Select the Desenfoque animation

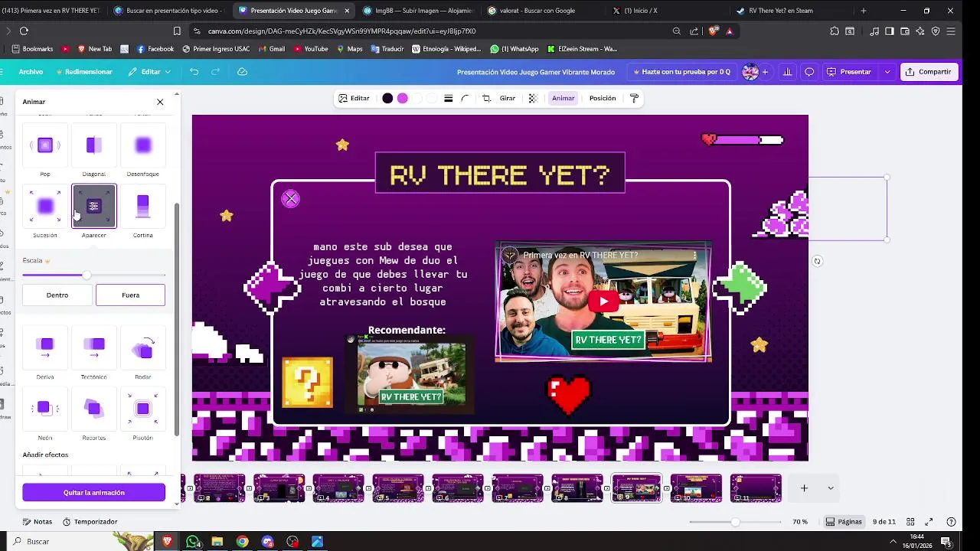pos(143,145)
